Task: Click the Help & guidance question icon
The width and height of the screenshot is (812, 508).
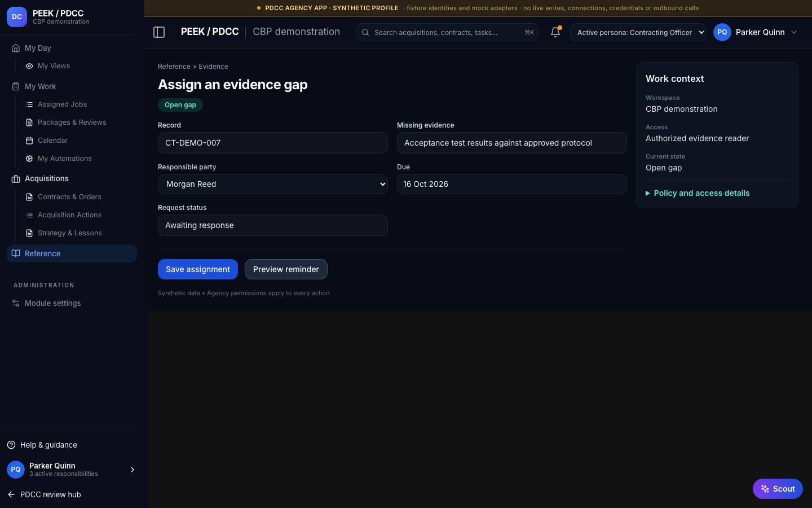Action: 11,445
